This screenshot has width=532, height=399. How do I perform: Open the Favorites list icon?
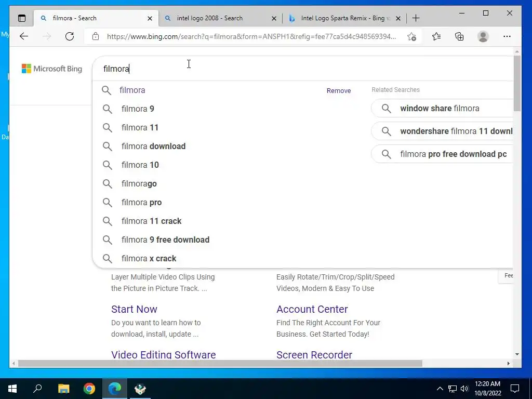(436, 36)
